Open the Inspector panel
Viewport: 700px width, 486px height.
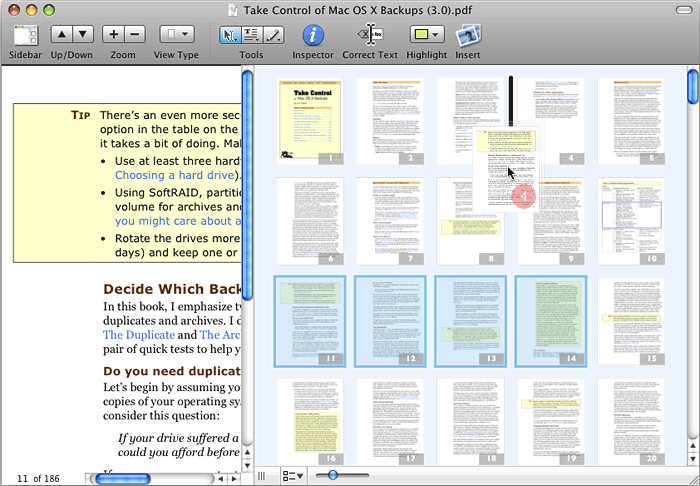(x=313, y=35)
